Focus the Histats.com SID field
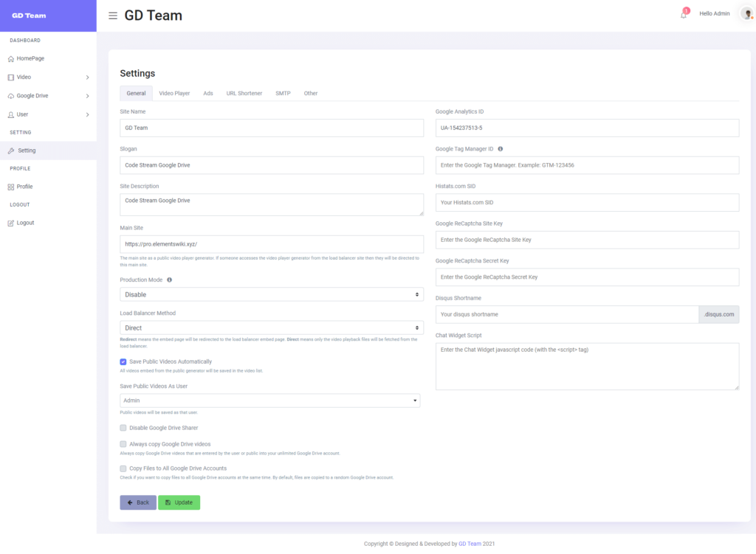The width and height of the screenshot is (756, 554). coord(587,203)
